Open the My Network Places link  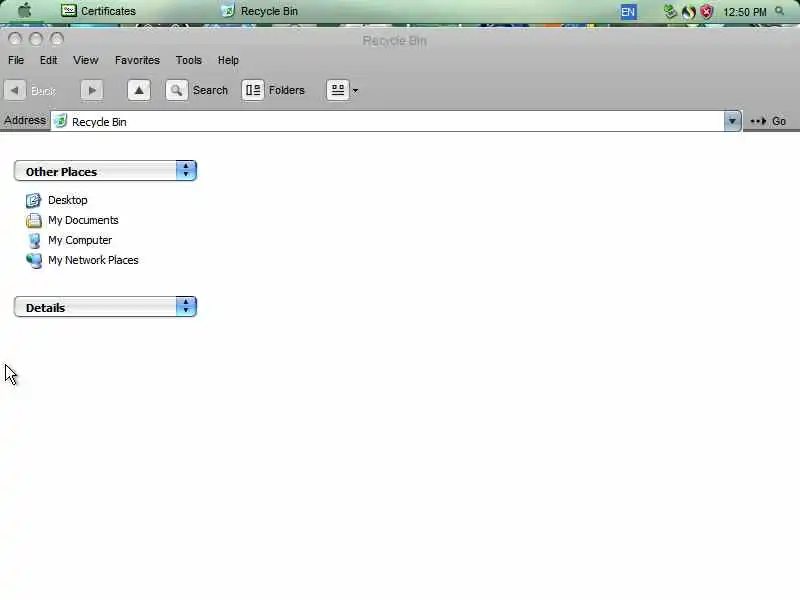click(93, 260)
